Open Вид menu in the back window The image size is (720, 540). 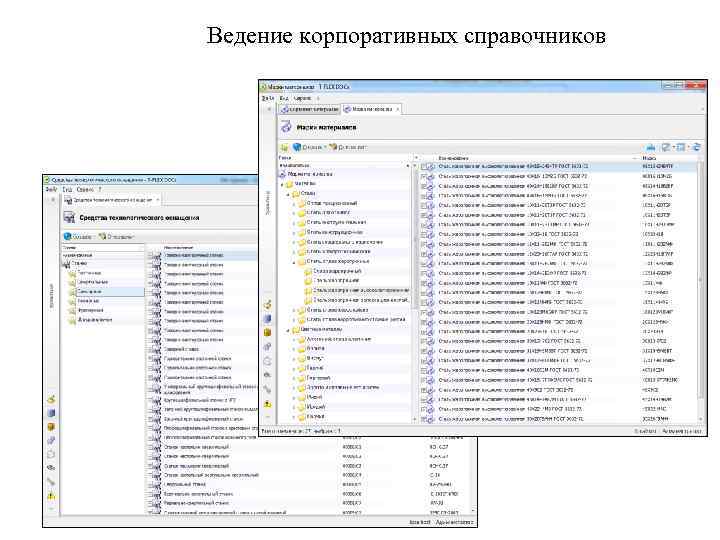point(68,189)
